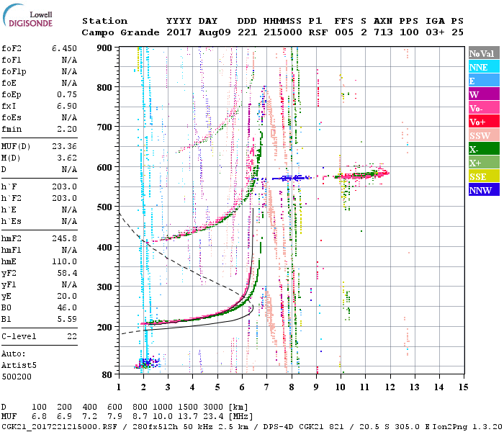This screenshot has height=432, width=504.
Task: Click the light green X+ legend entry
Action: (x=483, y=163)
